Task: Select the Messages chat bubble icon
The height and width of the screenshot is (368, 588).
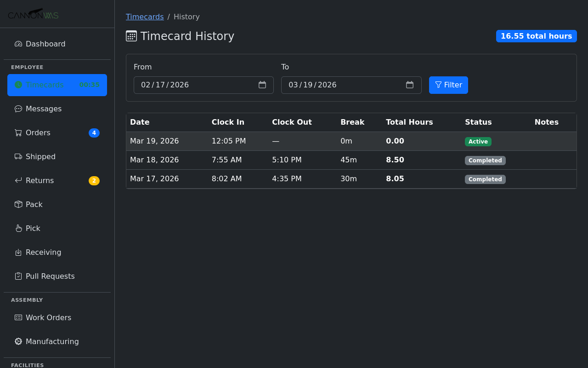Action: [x=18, y=109]
